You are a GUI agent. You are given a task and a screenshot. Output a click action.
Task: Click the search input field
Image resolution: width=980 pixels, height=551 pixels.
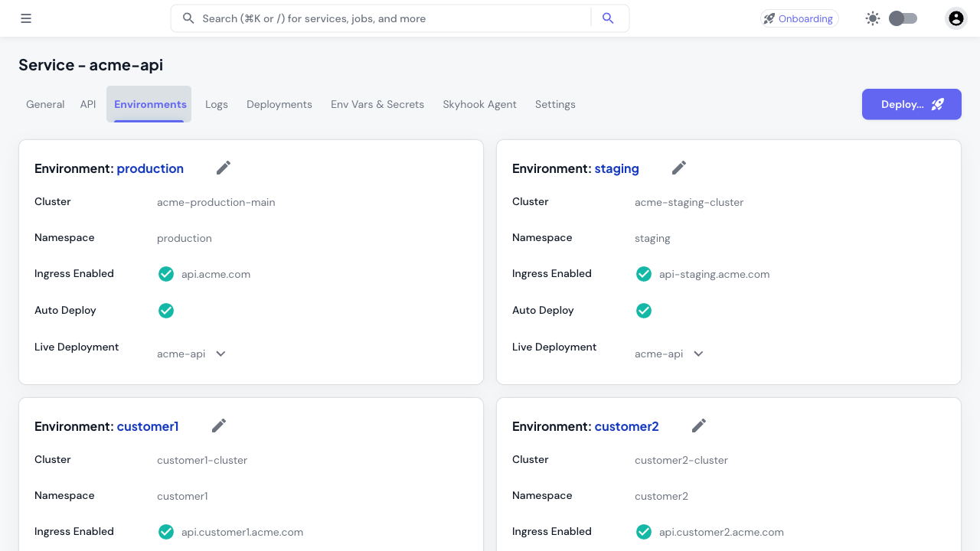pos(390,18)
